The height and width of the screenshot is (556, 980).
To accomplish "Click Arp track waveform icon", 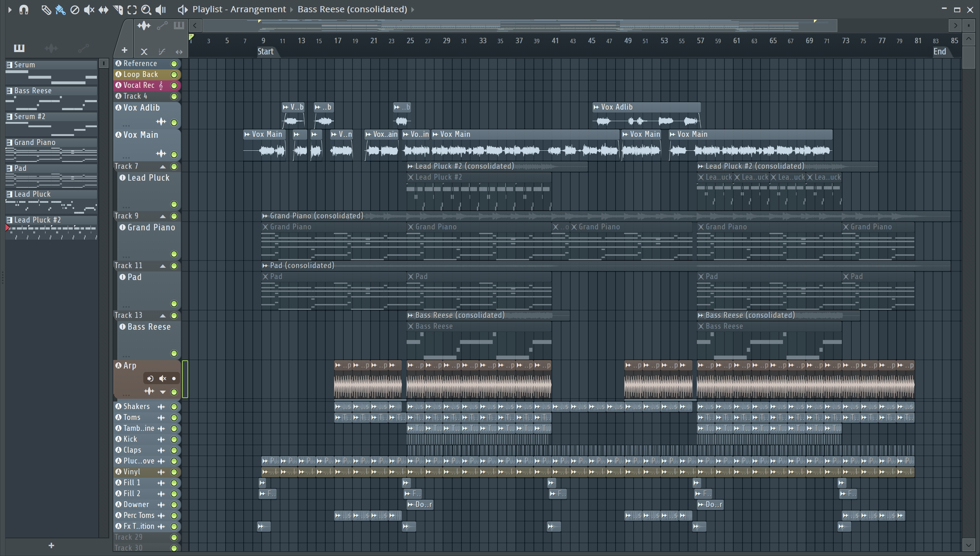I will tap(149, 391).
